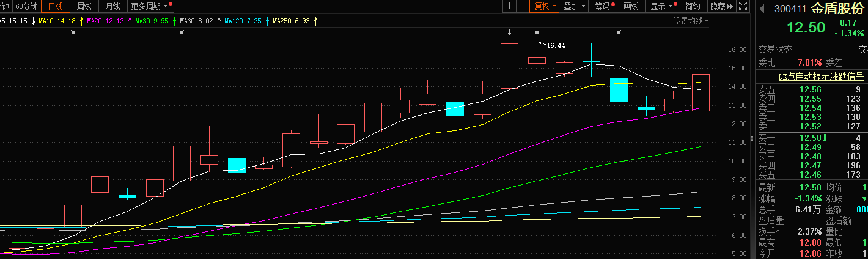This screenshot has height=259, width=868.
Task: Open the 设置均线 moving average settings dropdown
Action: pyautogui.click(x=691, y=21)
